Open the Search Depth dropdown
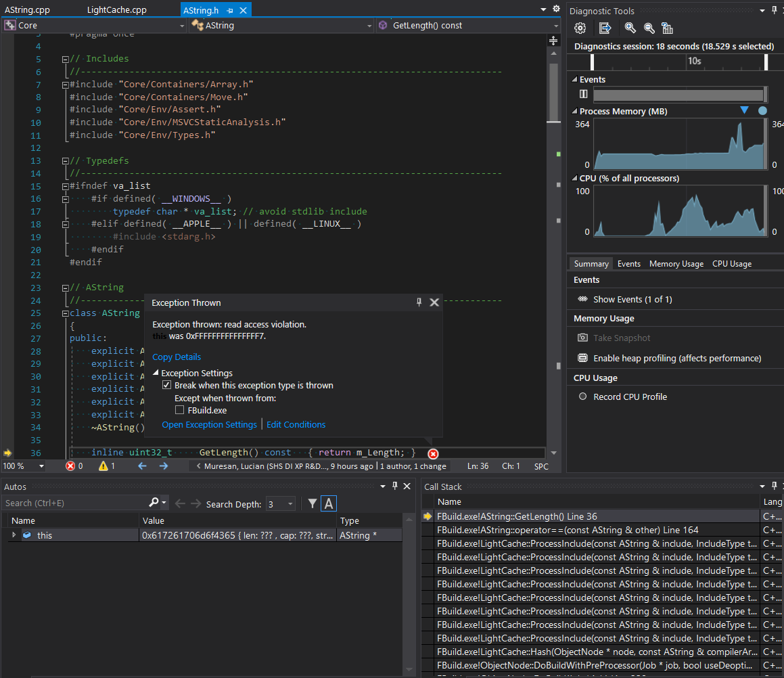This screenshot has width=784, height=678. coord(290,503)
